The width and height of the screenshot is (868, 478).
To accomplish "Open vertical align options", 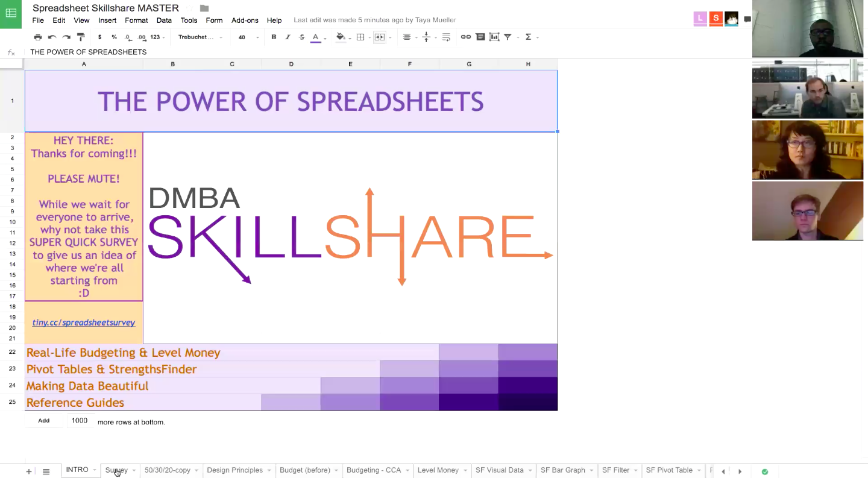I will point(426,37).
